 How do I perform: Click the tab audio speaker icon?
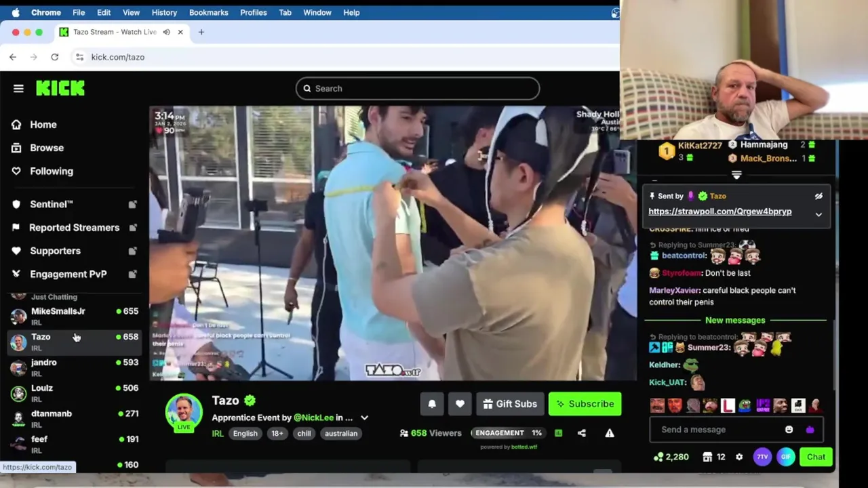pyautogui.click(x=166, y=32)
